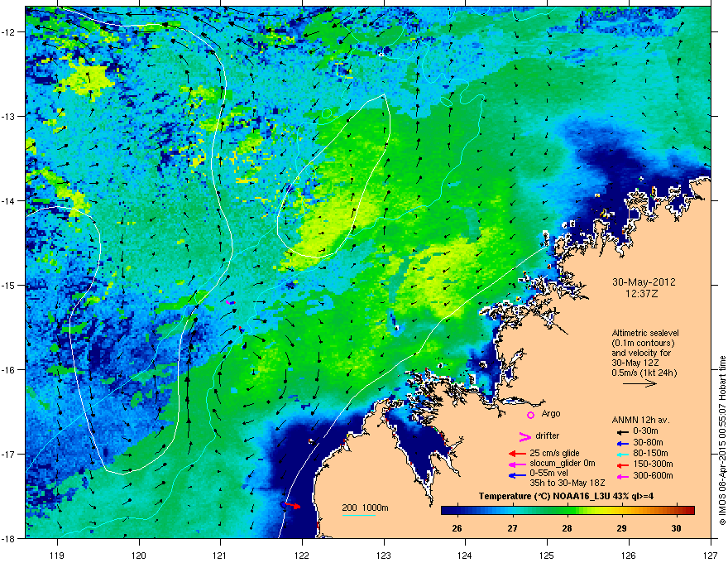Image resolution: width=728 pixels, height=563 pixels.
Task: Click the '35h to 30-May 18Z' text
Action: point(567,483)
